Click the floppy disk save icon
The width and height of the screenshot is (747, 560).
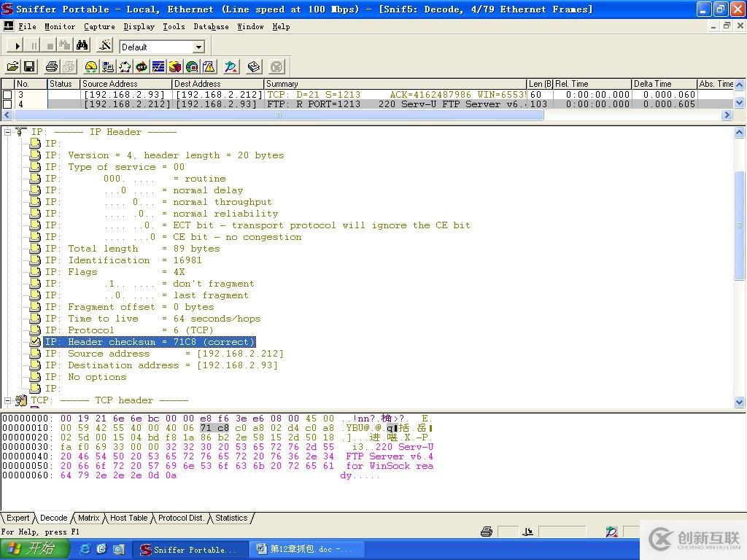[x=29, y=67]
